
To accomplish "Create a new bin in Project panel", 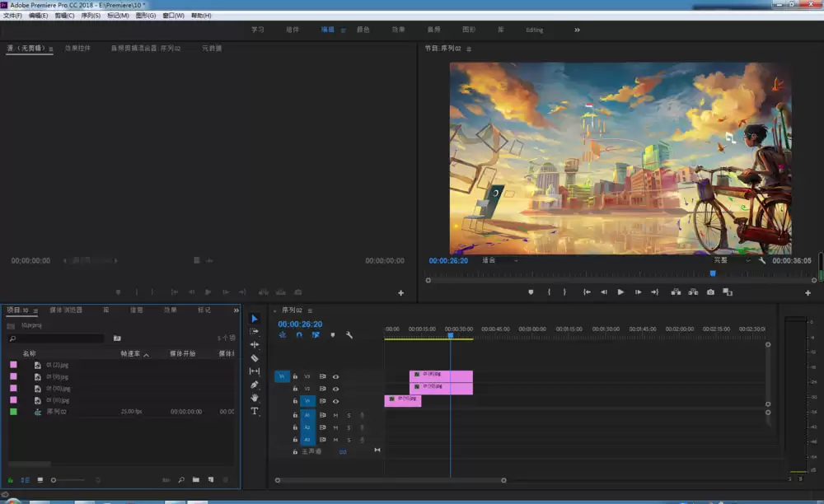I will (x=196, y=480).
